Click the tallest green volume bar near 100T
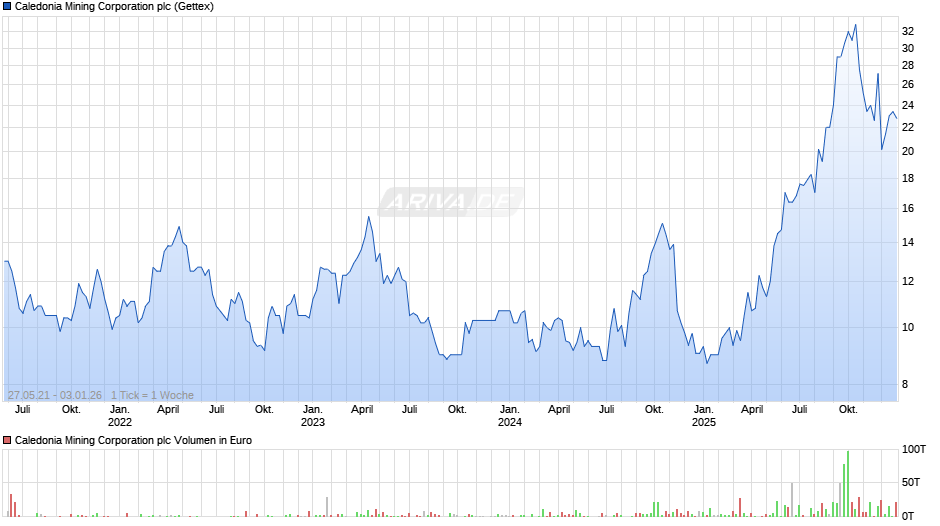The image size is (940, 526). (x=848, y=483)
